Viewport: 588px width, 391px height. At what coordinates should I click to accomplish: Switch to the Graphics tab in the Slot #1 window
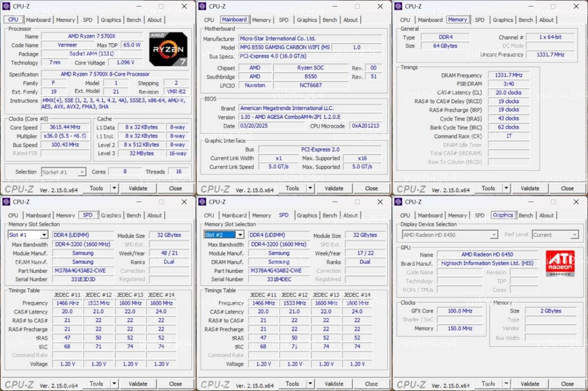(111, 215)
